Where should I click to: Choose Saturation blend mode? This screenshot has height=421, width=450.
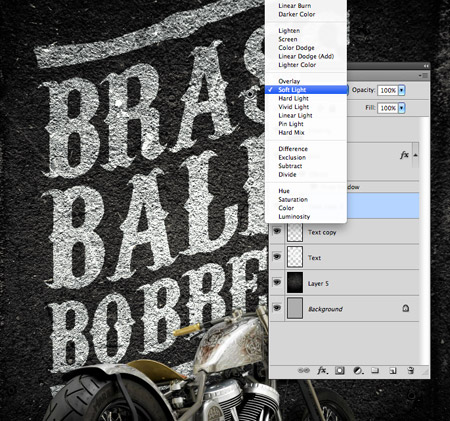(293, 199)
